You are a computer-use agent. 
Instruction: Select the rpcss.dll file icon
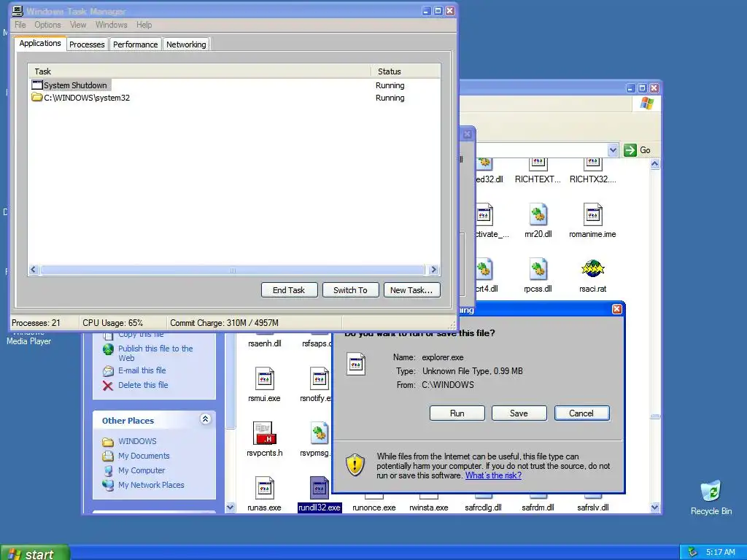point(538,270)
